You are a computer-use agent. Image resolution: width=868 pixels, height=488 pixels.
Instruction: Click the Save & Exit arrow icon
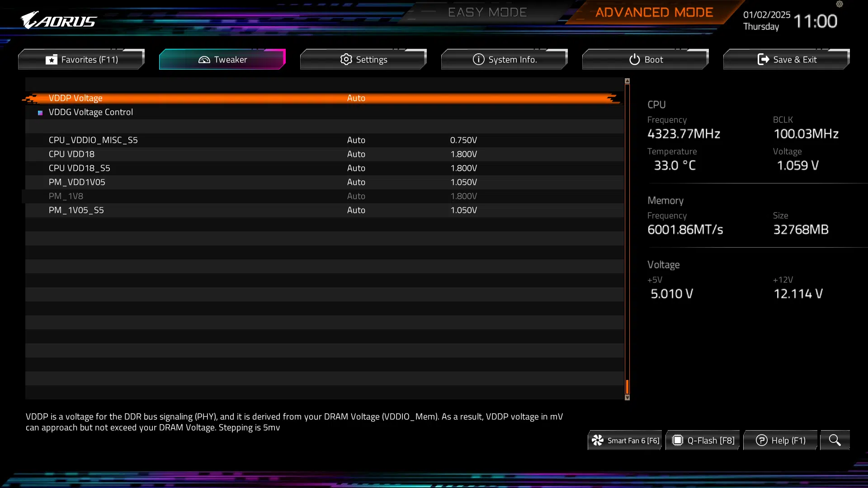coord(763,59)
